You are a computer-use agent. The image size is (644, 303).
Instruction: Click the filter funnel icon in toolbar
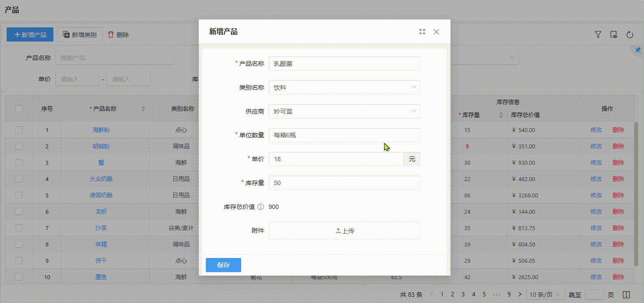pyautogui.click(x=598, y=34)
